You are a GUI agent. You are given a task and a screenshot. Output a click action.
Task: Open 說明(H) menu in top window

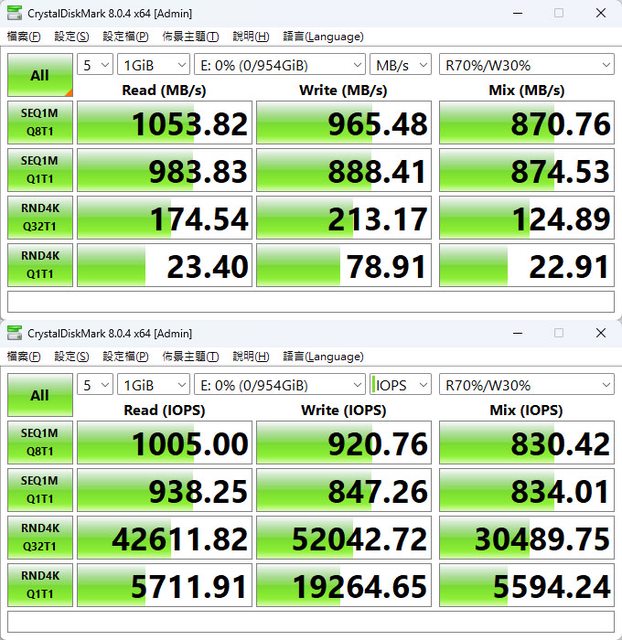[251, 36]
